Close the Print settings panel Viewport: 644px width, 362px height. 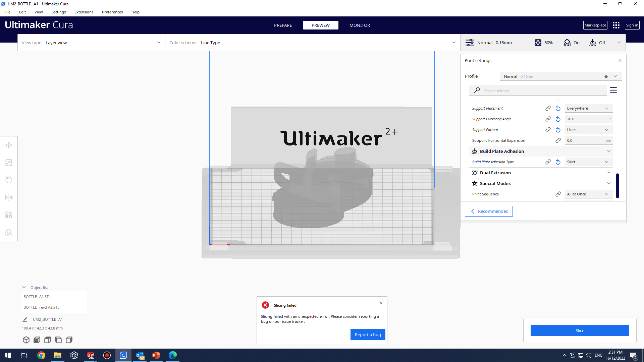click(620, 61)
